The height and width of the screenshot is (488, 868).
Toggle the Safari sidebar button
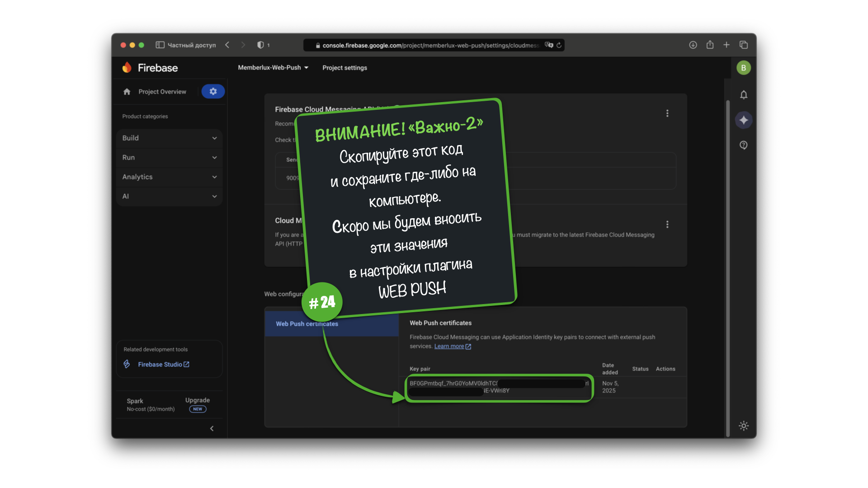tap(160, 45)
